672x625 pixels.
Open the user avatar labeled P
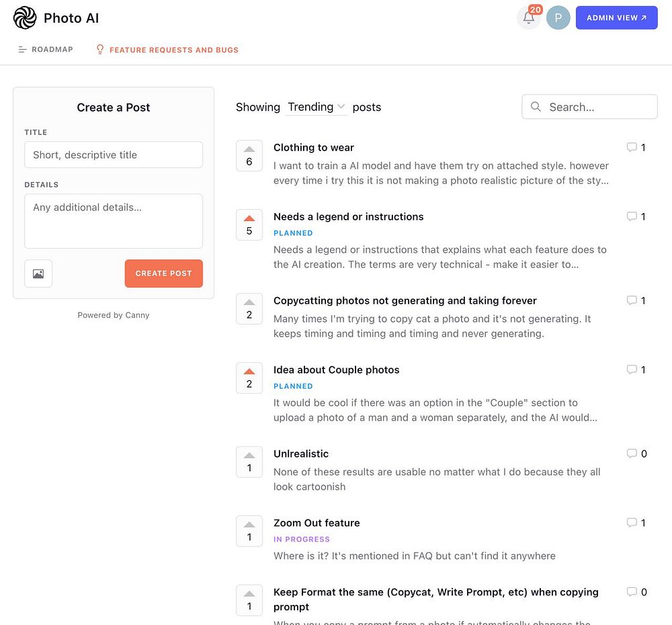pos(558,18)
